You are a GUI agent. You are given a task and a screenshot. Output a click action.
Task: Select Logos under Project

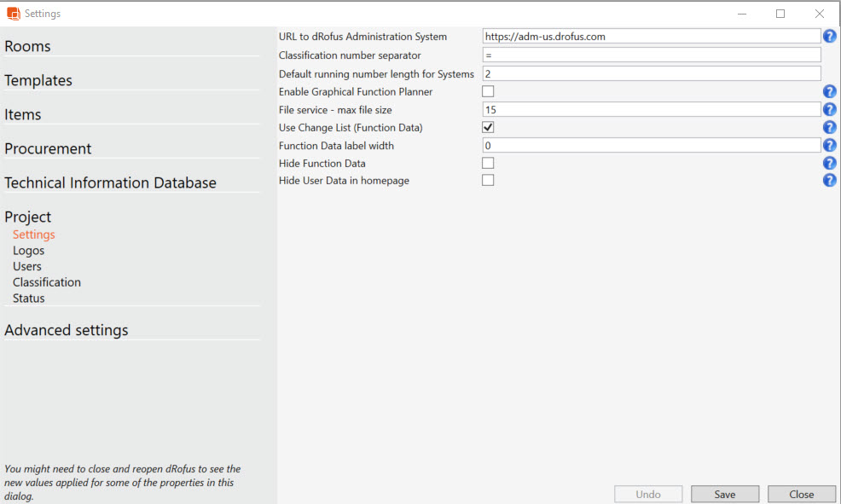[28, 251]
